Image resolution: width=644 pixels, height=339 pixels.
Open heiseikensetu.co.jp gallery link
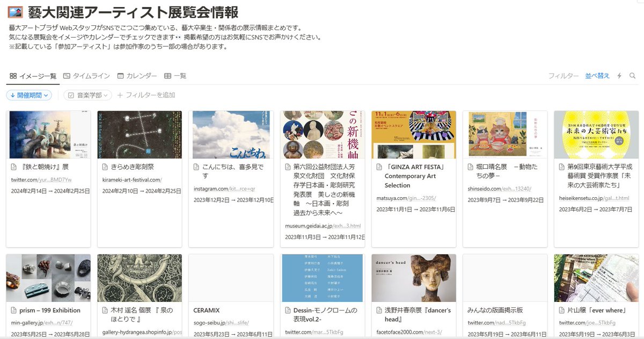pyautogui.click(x=594, y=198)
